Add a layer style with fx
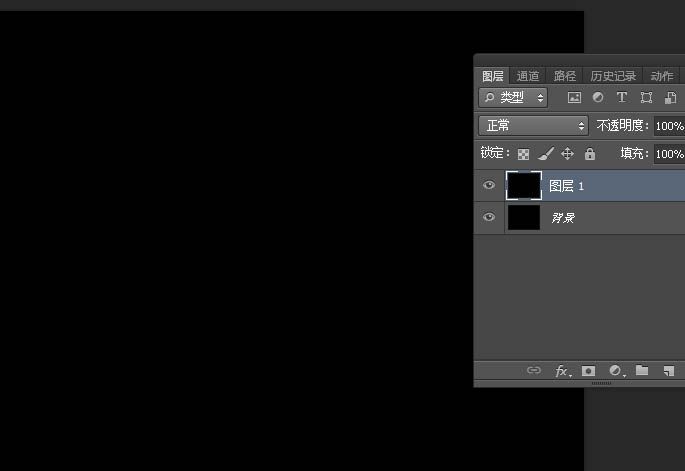The image size is (685, 471). pyautogui.click(x=563, y=371)
